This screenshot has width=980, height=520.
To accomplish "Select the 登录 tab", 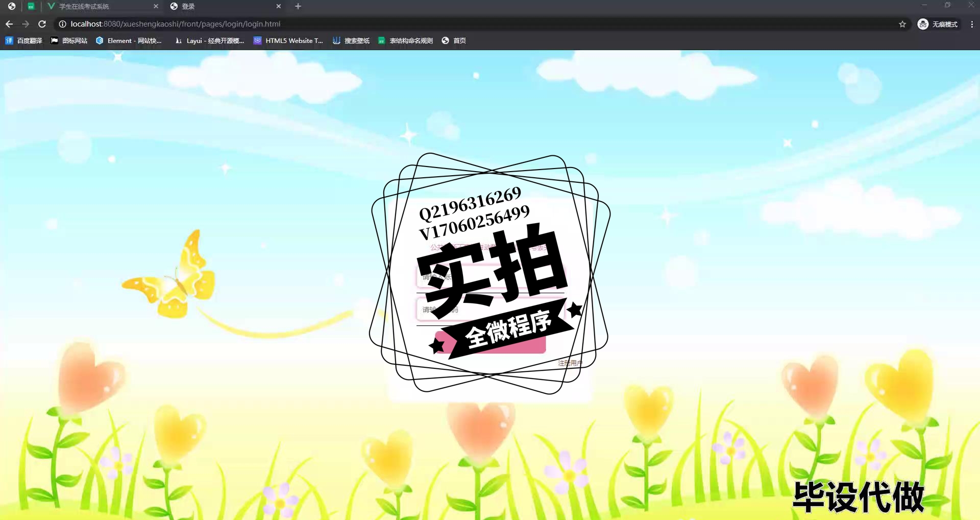I will pyautogui.click(x=226, y=6).
